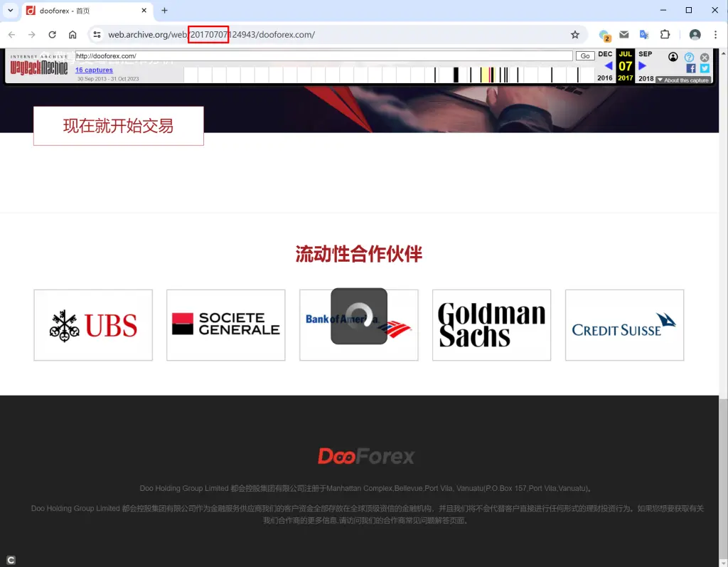The image size is (728, 567).
Task: Open the Chrome three-dot menu
Action: point(715,34)
